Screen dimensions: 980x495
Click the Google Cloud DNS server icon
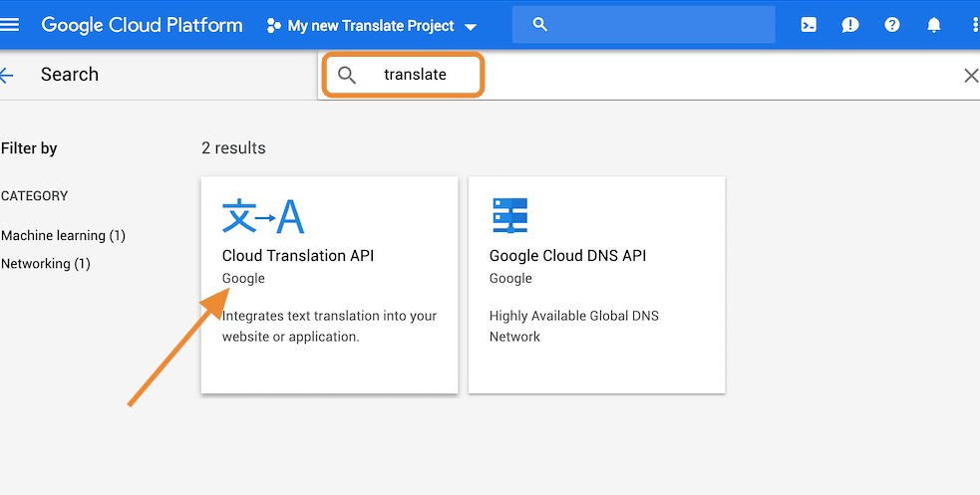509,215
